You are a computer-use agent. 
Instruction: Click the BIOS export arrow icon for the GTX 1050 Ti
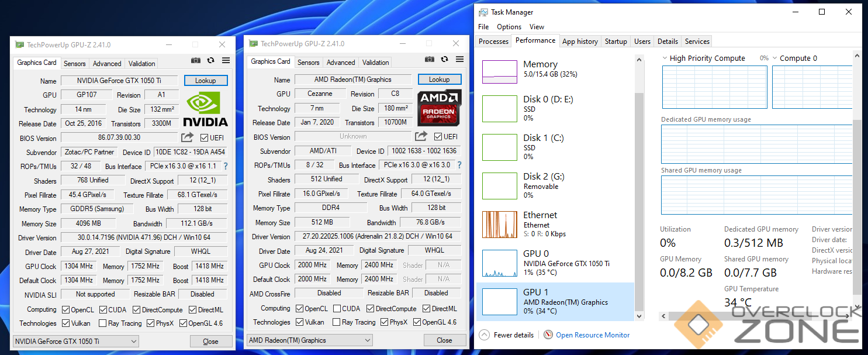click(x=187, y=137)
